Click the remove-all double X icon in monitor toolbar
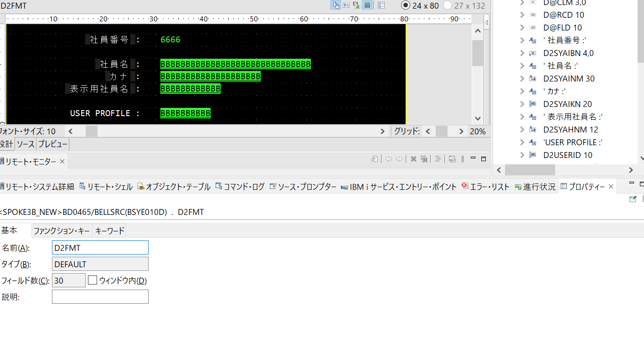 [x=424, y=159]
